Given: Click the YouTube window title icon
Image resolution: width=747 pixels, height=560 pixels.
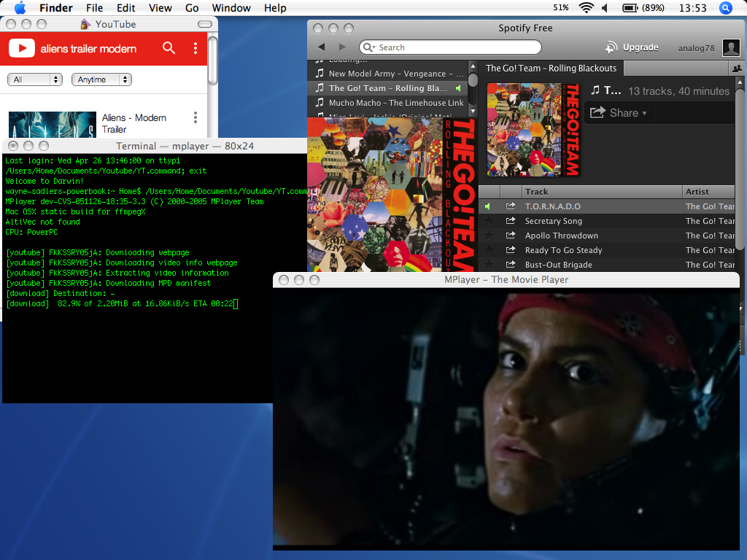Looking at the screenshot, I should pos(85,24).
